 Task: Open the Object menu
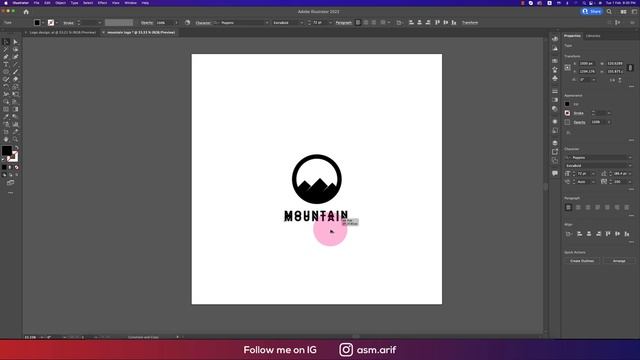pos(60,3)
